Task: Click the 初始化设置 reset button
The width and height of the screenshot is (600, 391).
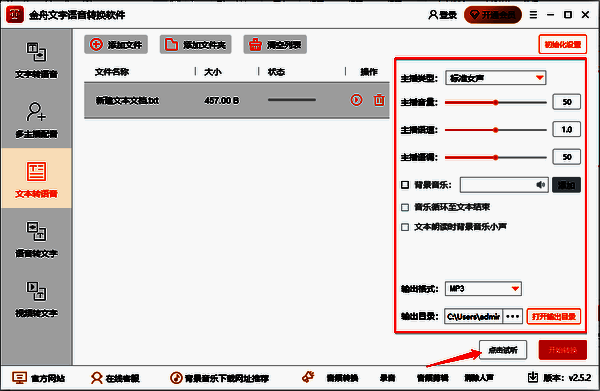Action: tap(562, 44)
